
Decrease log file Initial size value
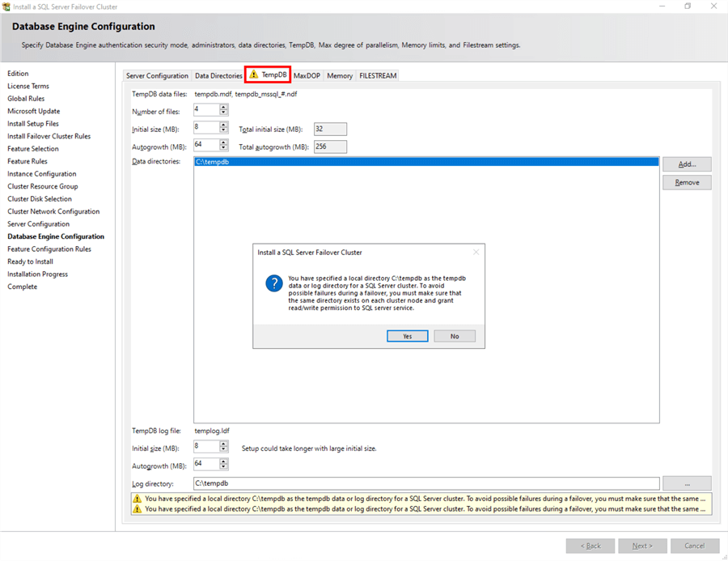pyautogui.click(x=224, y=449)
